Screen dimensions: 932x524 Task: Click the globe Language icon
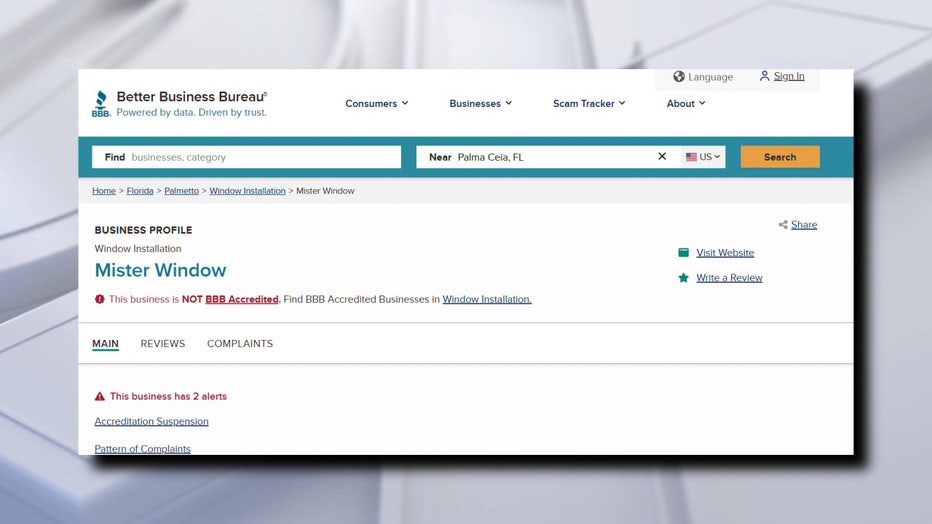pyautogui.click(x=679, y=77)
